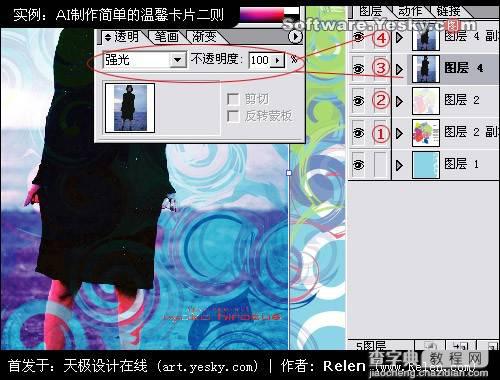The image size is (500, 380).
Task: Hide the 图层 2 layer
Action: point(358,100)
